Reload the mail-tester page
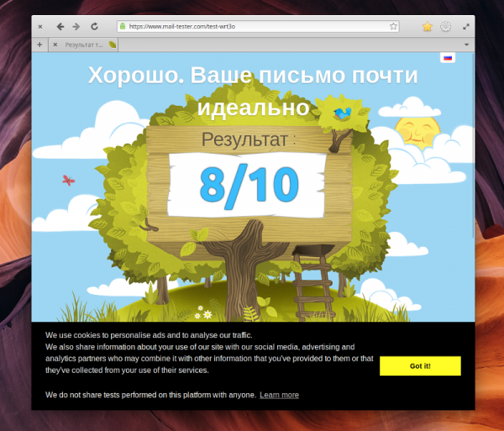504x431 pixels. 94,27
